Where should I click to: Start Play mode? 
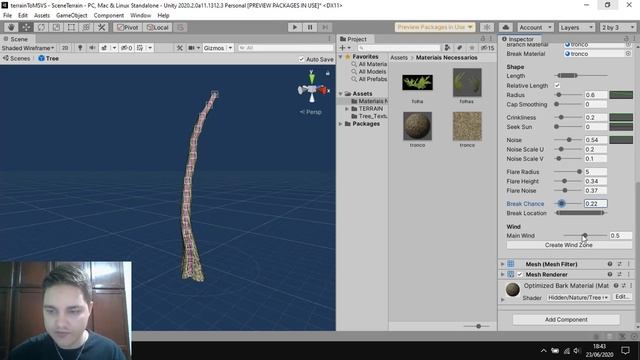click(x=295, y=27)
